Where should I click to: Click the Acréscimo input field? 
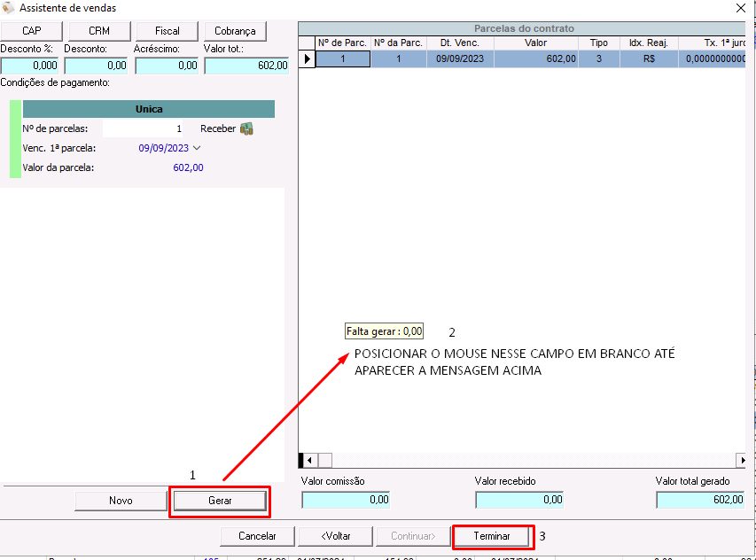click(x=167, y=66)
